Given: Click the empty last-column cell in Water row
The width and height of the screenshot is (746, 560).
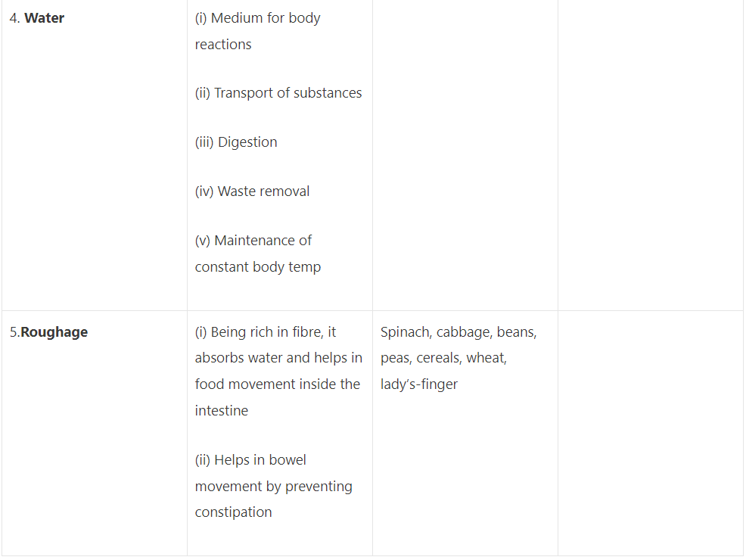Looking at the screenshot, I should [x=650, y=154].
